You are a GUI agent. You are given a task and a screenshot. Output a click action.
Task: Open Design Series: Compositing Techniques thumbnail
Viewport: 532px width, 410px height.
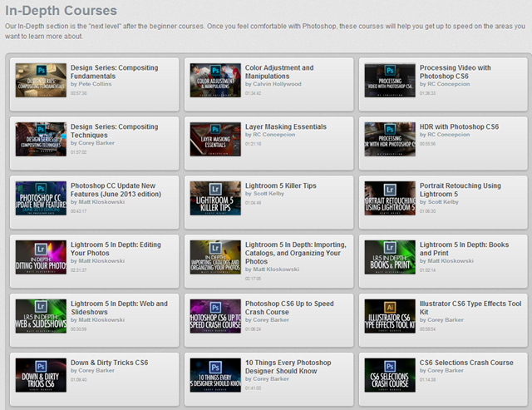coord(41,139)
